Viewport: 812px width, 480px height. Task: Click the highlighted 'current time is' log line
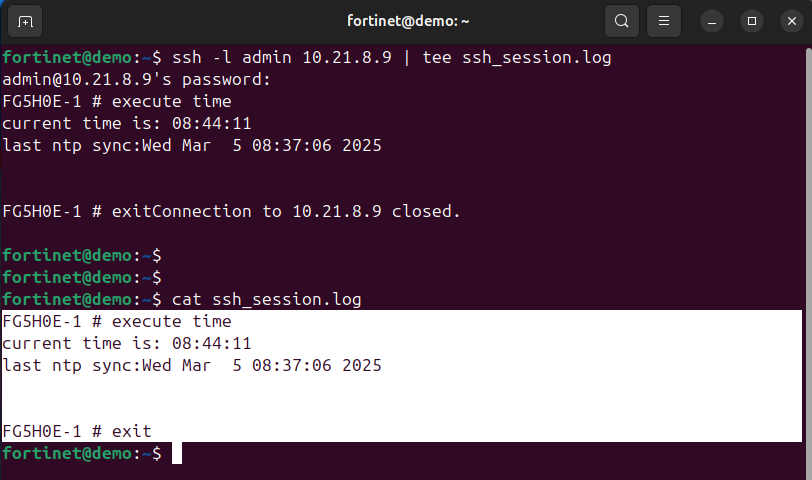127,344
